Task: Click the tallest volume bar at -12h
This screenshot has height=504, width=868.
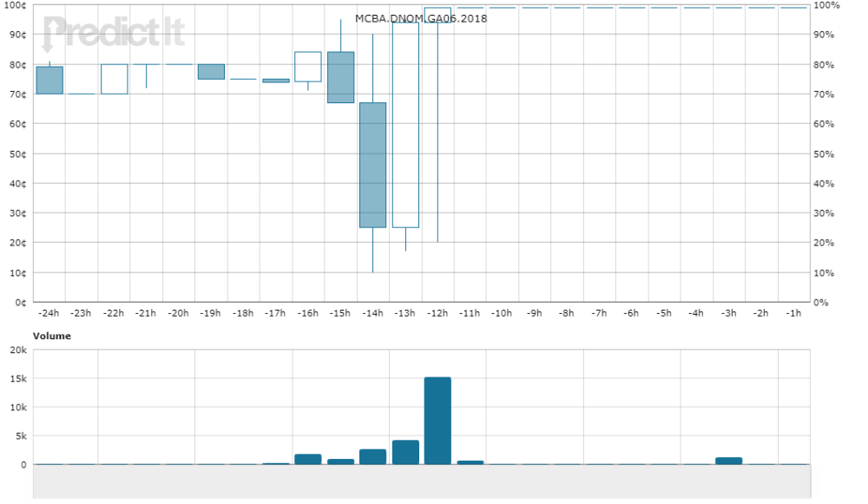Action: [437, 421]
